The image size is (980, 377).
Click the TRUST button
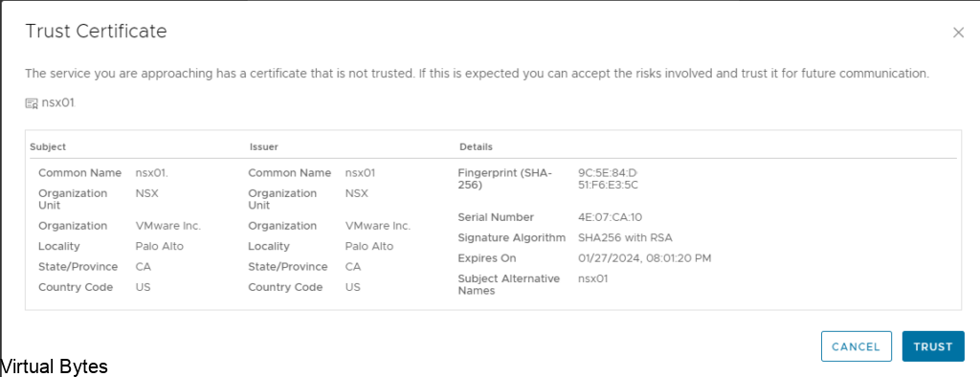click(933, 347)
